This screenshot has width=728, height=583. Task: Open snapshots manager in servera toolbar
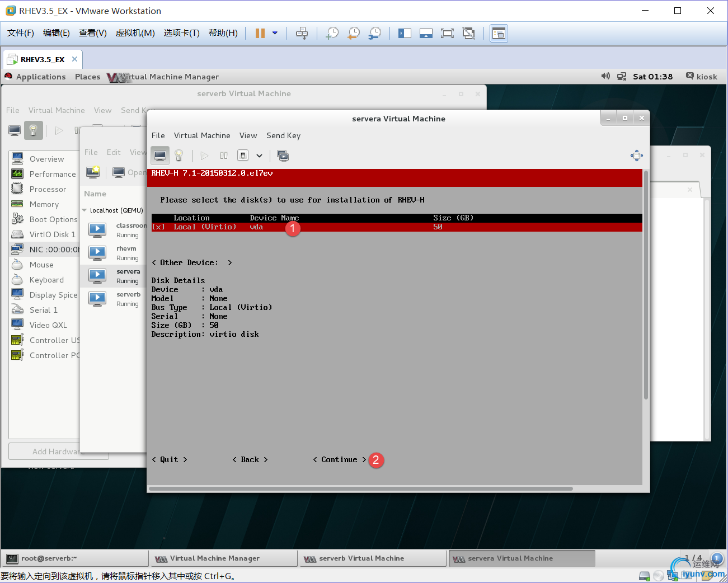point(283,156)
